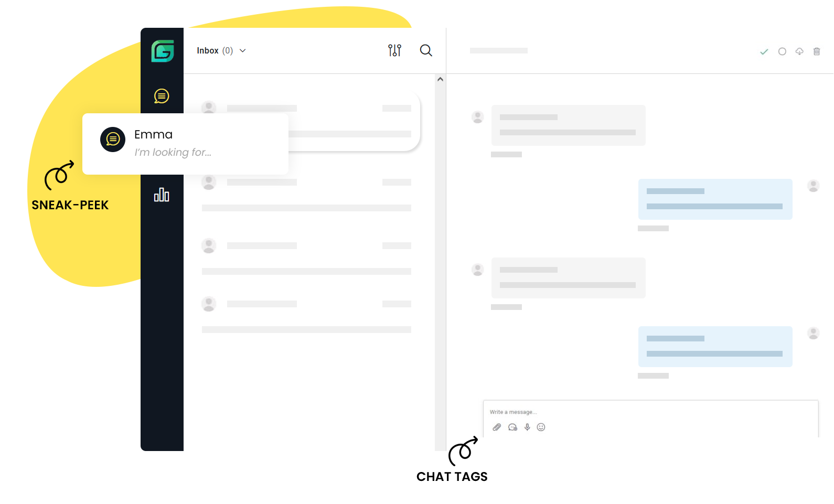Viewport: 834px width, 504px height.
Task: Expand the Inbox (0) dropdown chevron
Action: [x=243, y=51]
